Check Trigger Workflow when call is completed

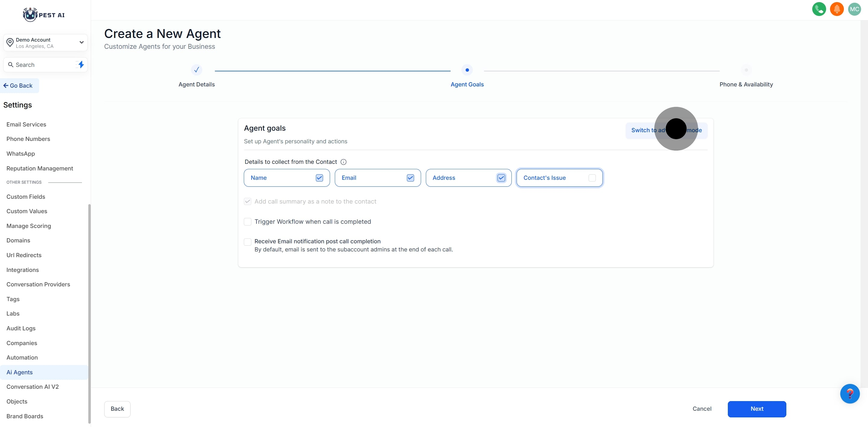click(248, 222)
